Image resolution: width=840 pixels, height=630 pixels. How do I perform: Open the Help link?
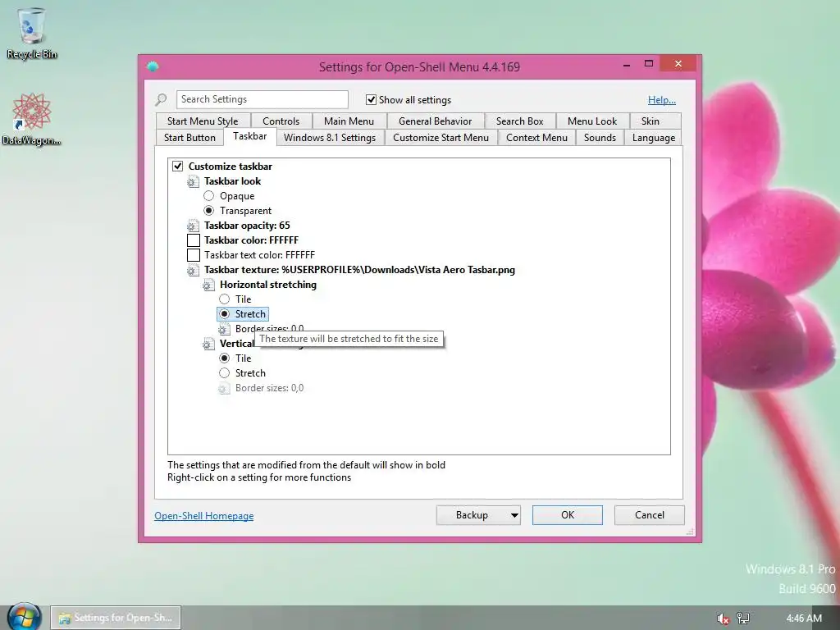662,99
